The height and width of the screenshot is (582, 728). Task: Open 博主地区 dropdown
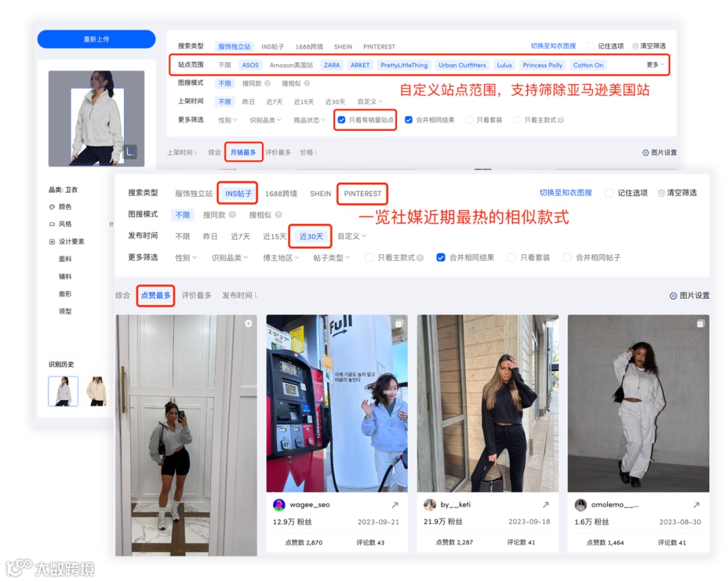[x=281, y=258]
